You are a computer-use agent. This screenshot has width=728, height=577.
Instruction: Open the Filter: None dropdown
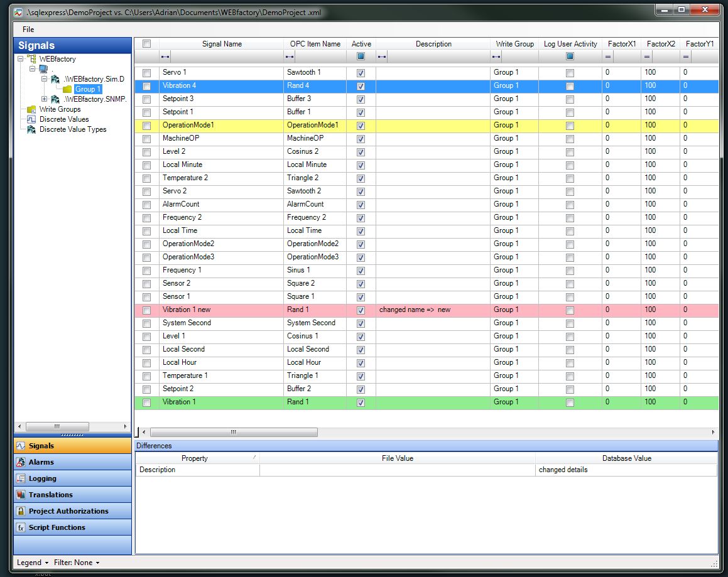pyautogui.click(x=77, y=563)
